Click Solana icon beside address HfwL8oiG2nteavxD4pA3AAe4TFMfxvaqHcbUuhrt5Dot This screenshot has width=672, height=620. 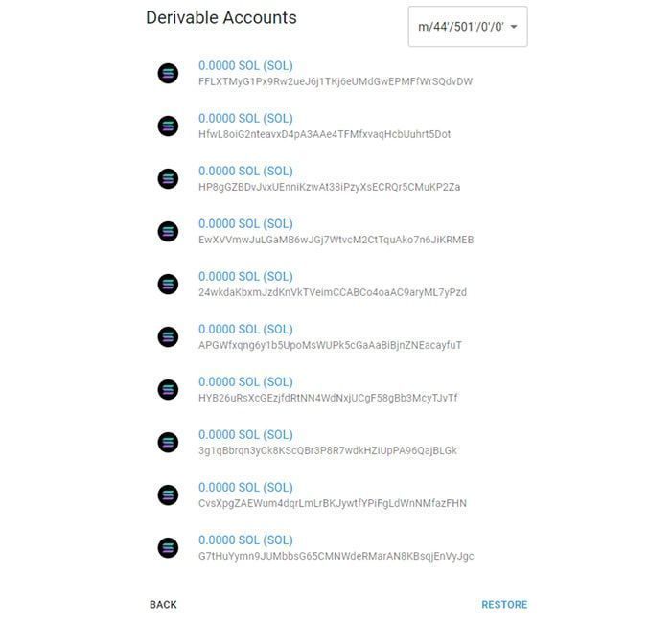168,126
